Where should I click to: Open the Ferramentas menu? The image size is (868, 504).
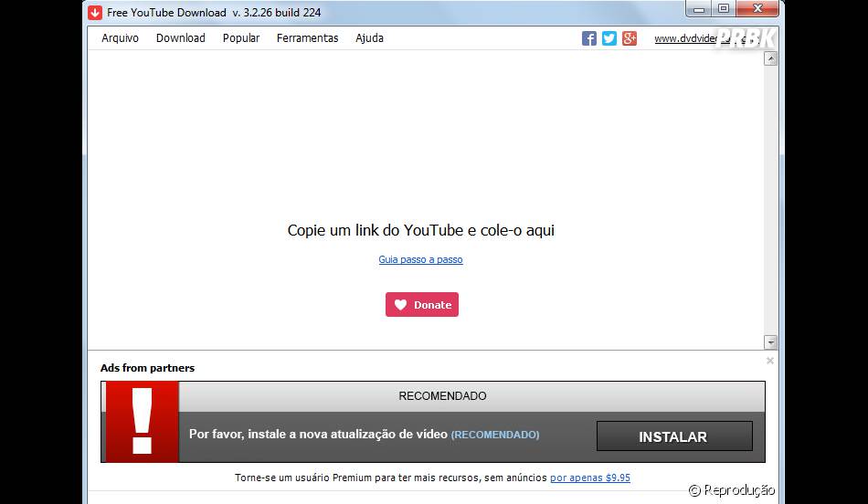coord(307,38)
